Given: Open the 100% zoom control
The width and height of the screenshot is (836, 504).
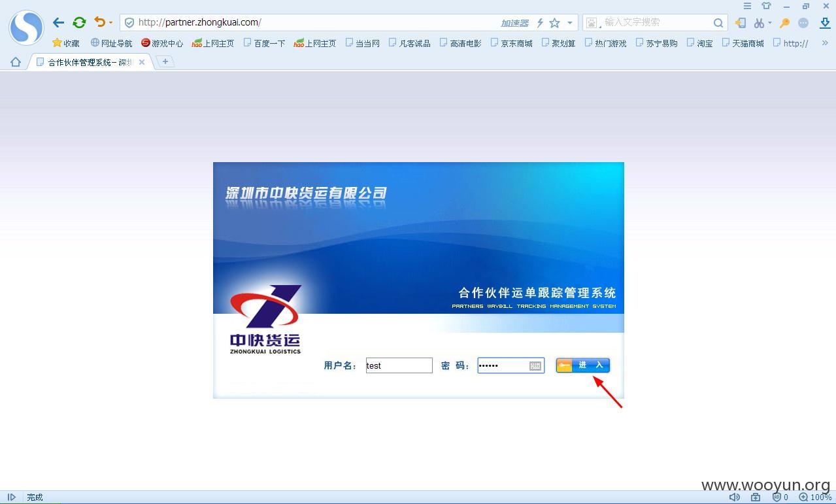Looking at the screenshot, I should pyautogui.click(x=816, y=497).
